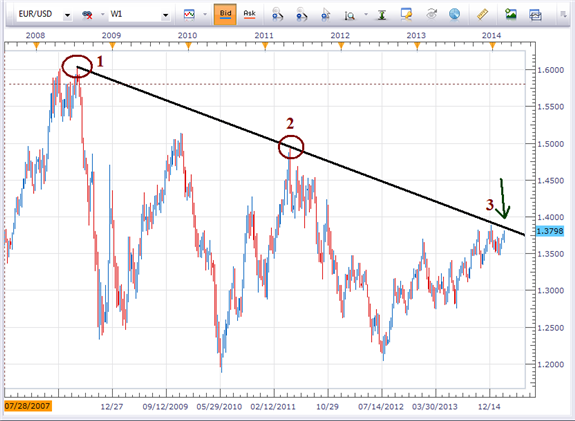Click the 1.3798 current price label

point(549,231)
